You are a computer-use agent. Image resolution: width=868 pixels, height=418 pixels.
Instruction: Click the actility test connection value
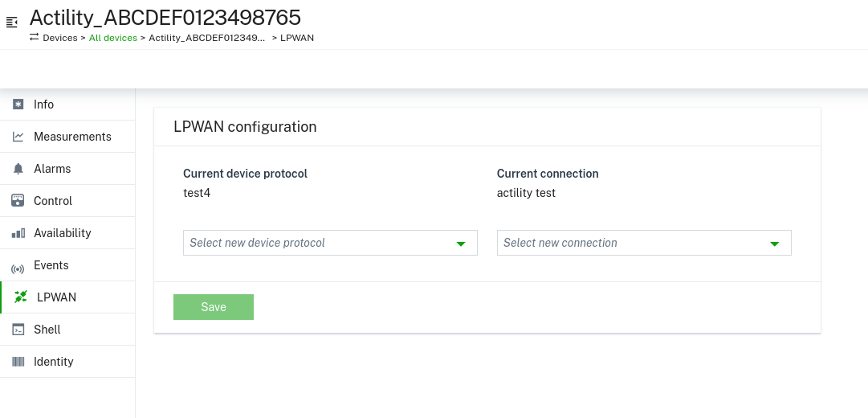point(526,193)
